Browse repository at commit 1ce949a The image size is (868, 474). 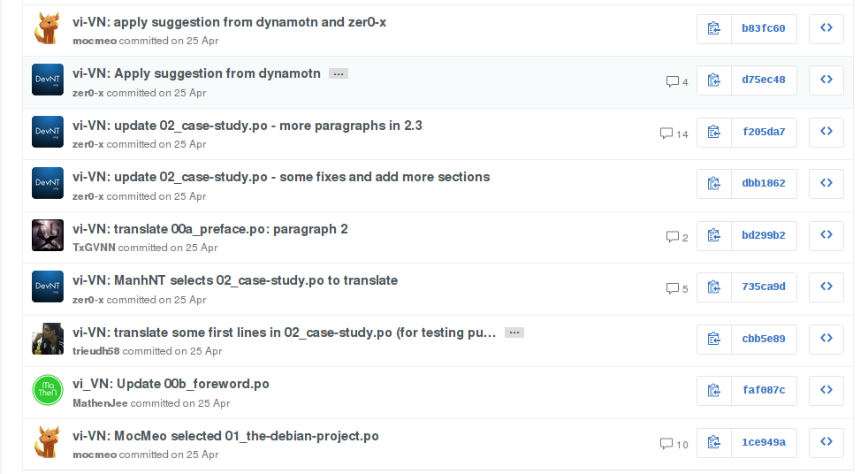pos(826,443)
